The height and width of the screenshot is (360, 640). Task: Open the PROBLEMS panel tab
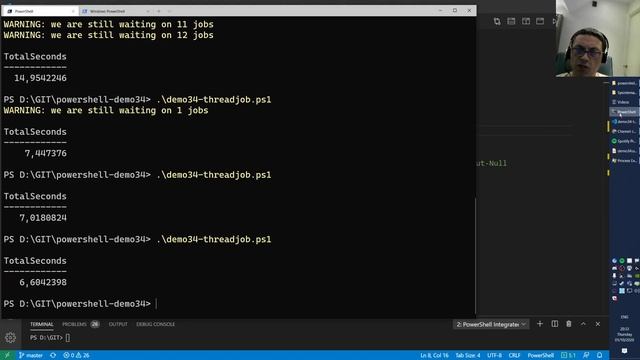click(74, 324)
